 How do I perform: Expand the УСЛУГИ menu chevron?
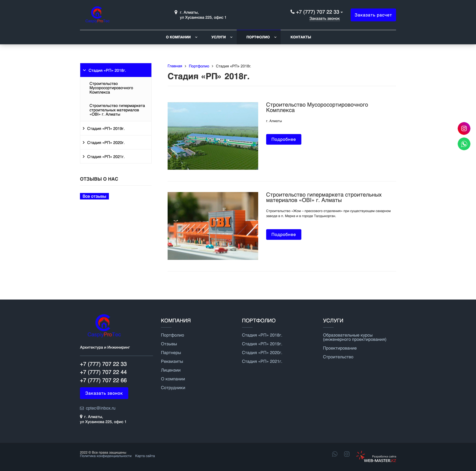click(231, 37)
